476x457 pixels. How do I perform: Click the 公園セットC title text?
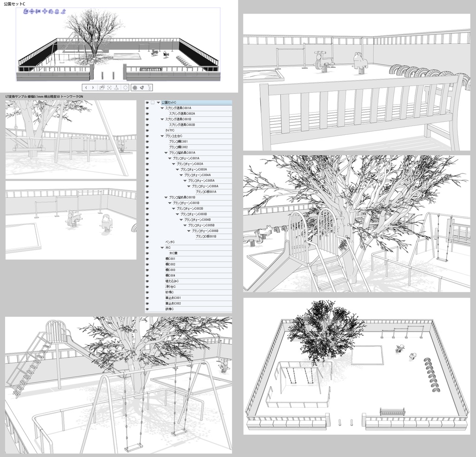coord(14,3)
